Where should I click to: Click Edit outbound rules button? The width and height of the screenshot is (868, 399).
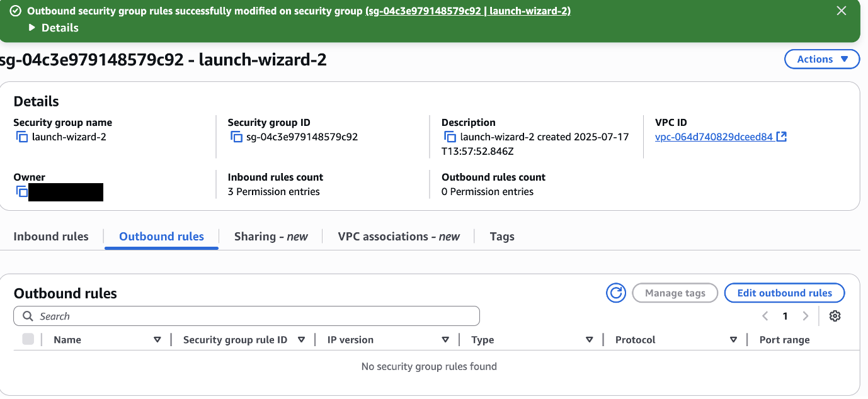pos(784,293)
